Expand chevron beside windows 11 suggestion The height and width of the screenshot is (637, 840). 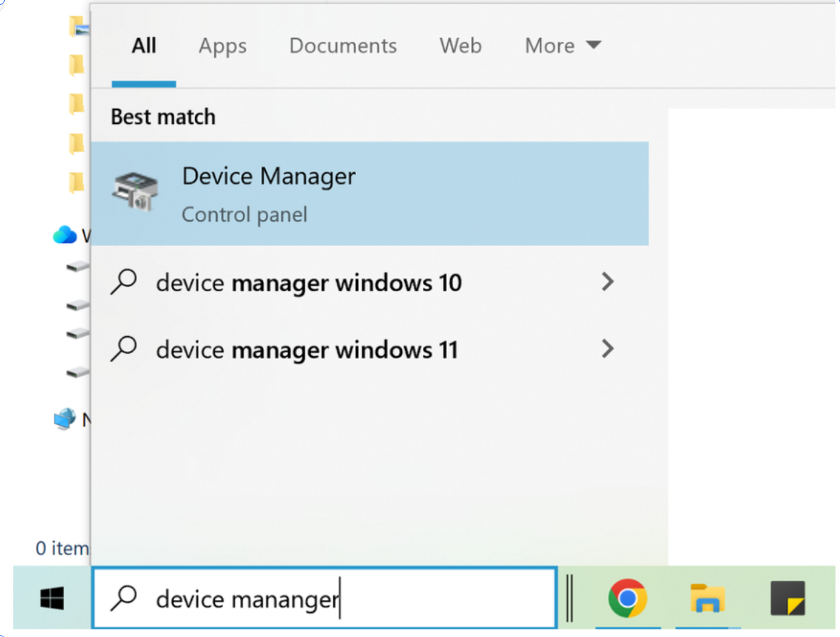coord(607,348)
